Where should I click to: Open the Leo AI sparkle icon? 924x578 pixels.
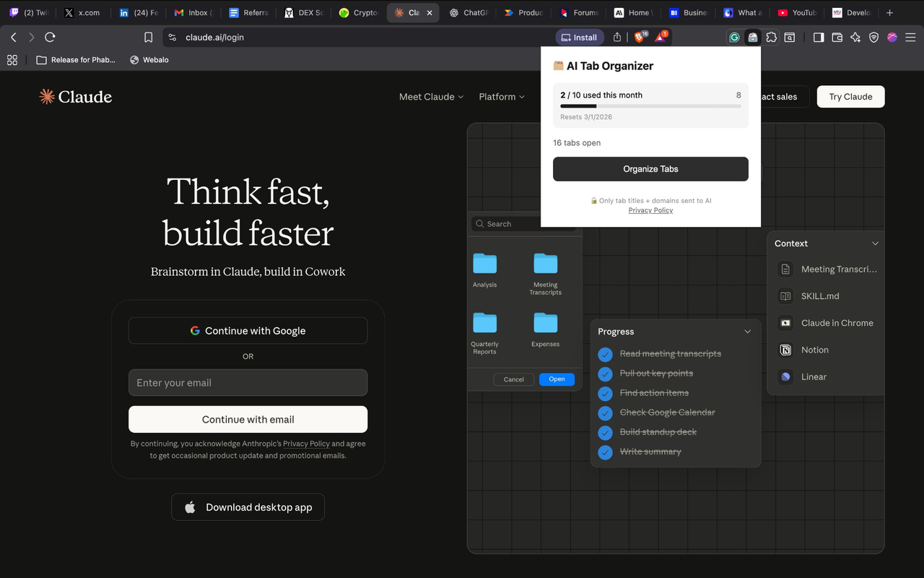coord(855,38)
